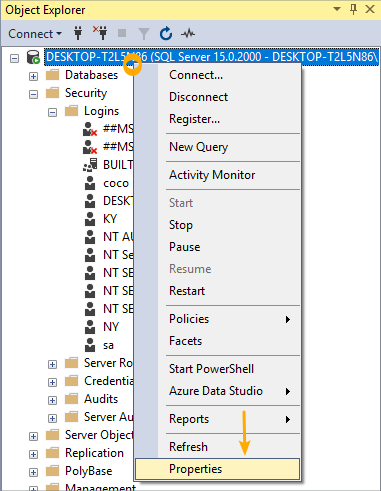Viewport: 381px width, 491px height.
Task: Select Pause in the context menu
Action: coord(217,247)
